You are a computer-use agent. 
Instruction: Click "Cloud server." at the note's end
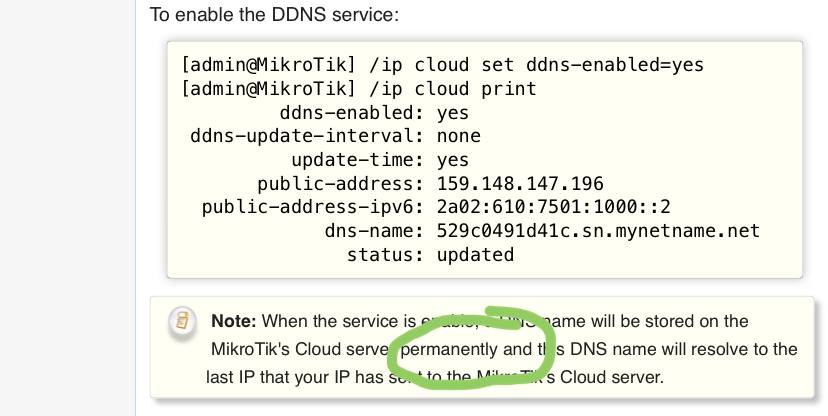pos(611,377)
